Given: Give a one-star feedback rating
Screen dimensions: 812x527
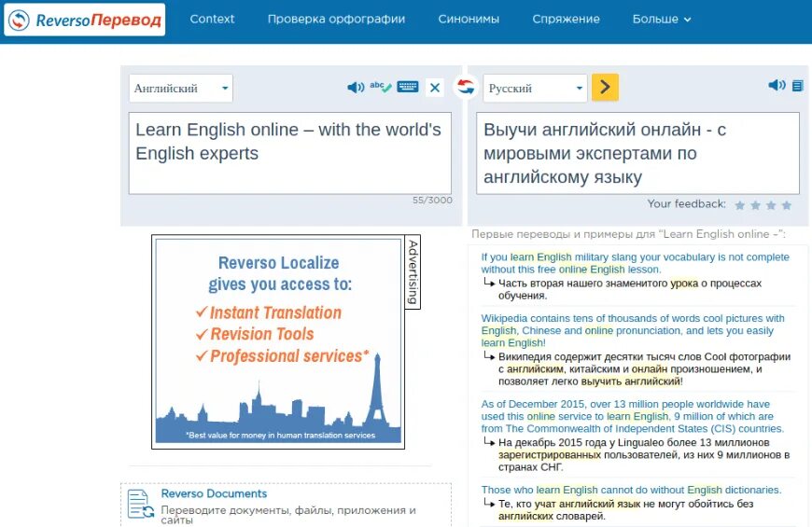Looking at the screenshot, I should (x=739, y=205).
